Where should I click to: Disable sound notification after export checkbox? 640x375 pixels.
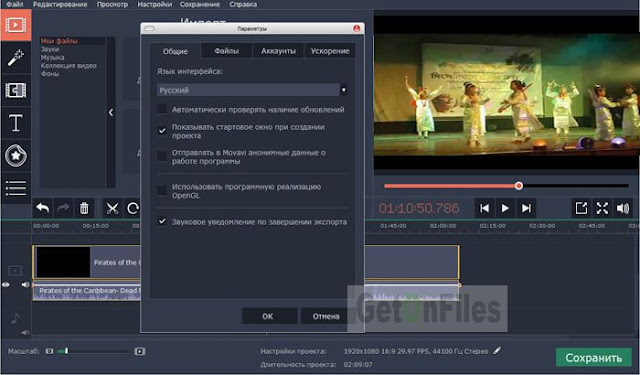tap(162, 221)
